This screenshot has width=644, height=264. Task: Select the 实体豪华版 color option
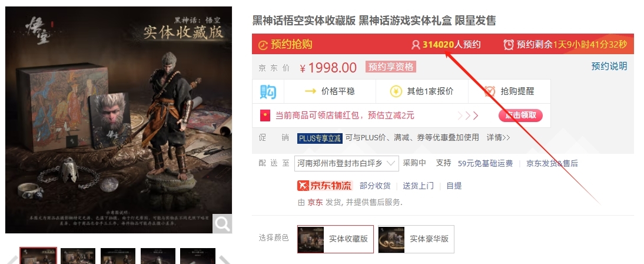click(416, 239)
